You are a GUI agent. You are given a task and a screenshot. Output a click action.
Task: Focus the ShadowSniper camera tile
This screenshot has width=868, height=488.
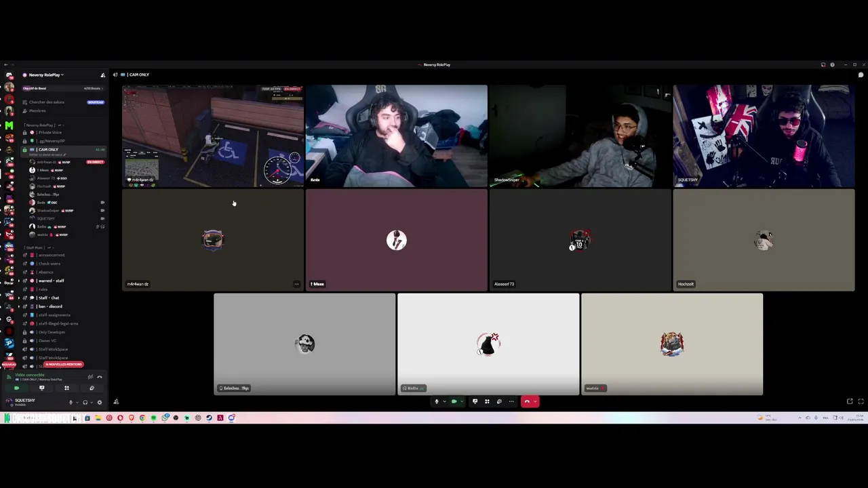coord(580,136)
